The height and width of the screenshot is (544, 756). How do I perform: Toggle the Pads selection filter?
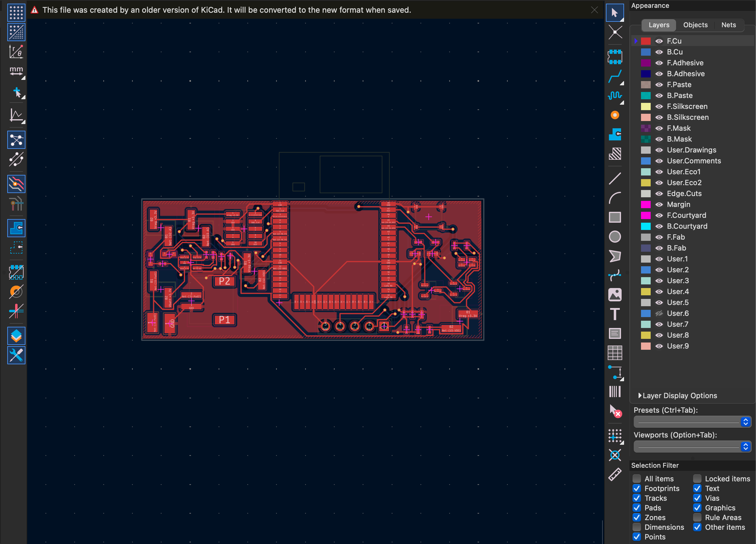coord(637,508)
